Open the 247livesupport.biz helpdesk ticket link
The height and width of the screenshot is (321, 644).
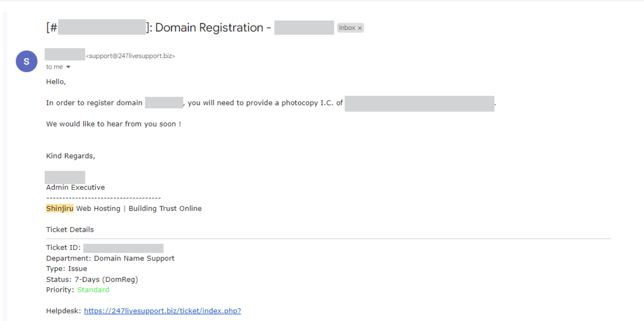162,311
